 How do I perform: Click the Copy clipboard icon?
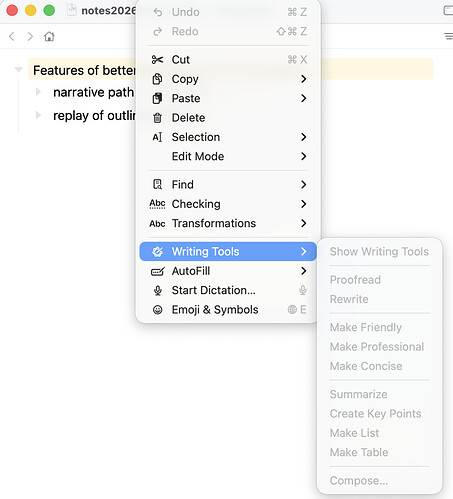coord(157,79)
